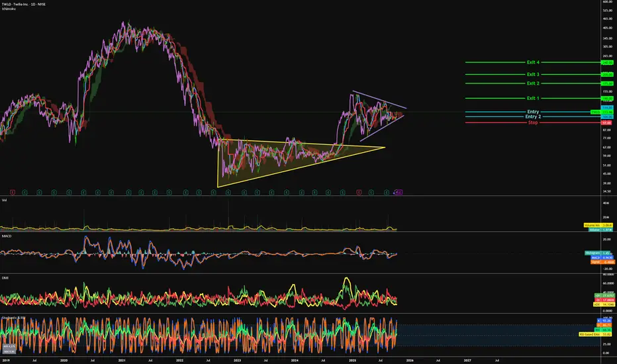This screenshot has height=364, width=617.
Task: Click the red earnings marker near 2025
Action: pos(358,193)
